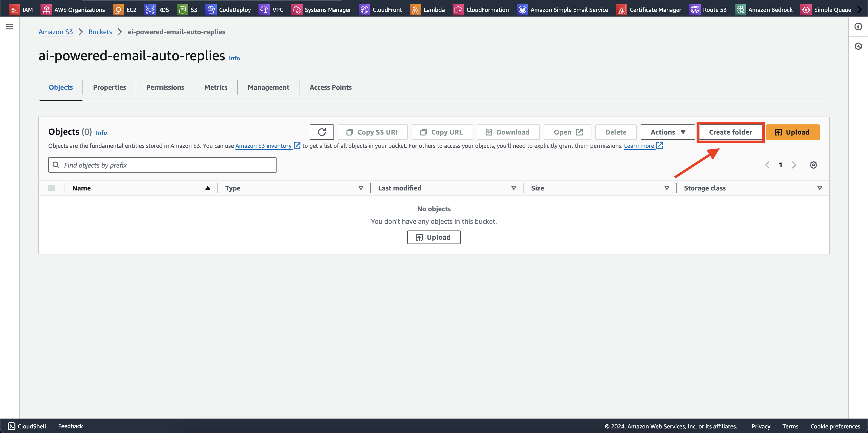This screenshot has height=433, width=868.
Task: Expand the Type column filter dropdown
Action: [x=360, y=188]
